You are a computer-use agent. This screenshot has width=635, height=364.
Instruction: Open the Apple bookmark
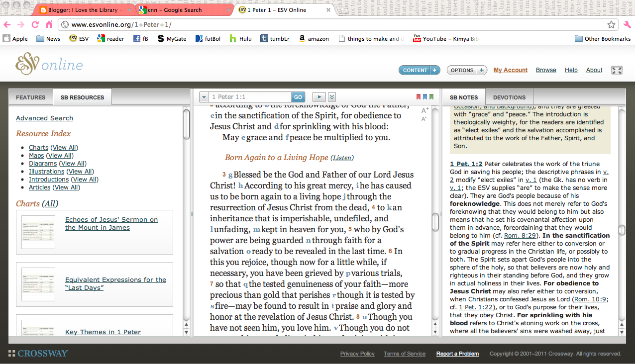pyautogui.click(x=15, y=38)
